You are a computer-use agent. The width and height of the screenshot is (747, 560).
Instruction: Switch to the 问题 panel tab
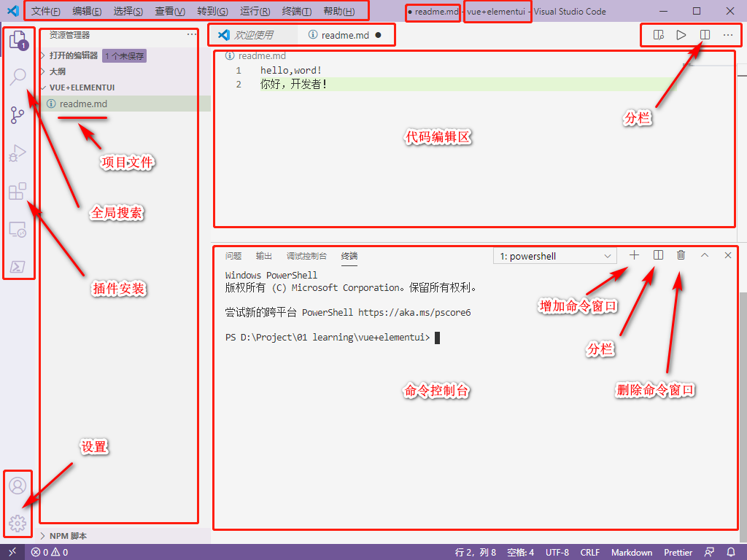[x=233, y=256]
